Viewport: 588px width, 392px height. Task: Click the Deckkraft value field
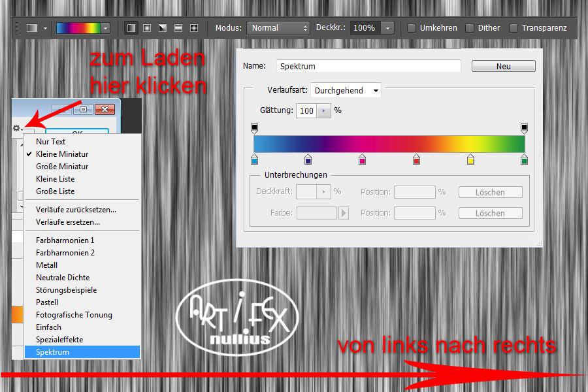[306, 191]
